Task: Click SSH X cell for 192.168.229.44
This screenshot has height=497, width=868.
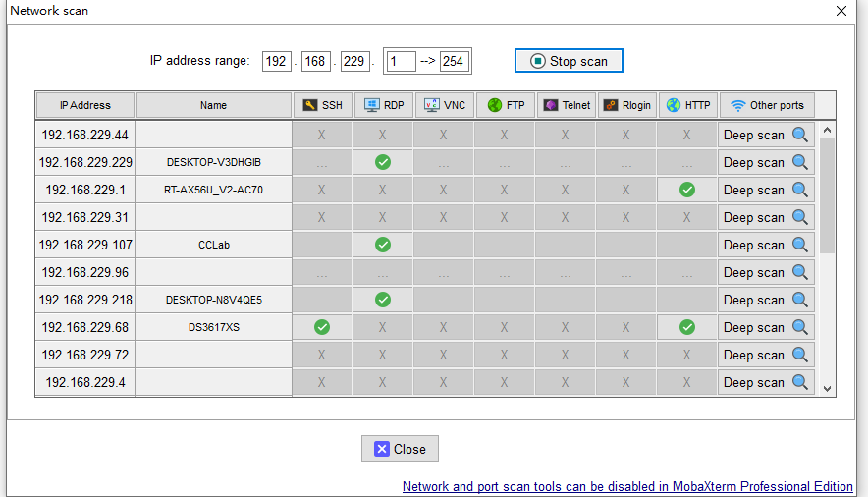Action: [322, 135]
